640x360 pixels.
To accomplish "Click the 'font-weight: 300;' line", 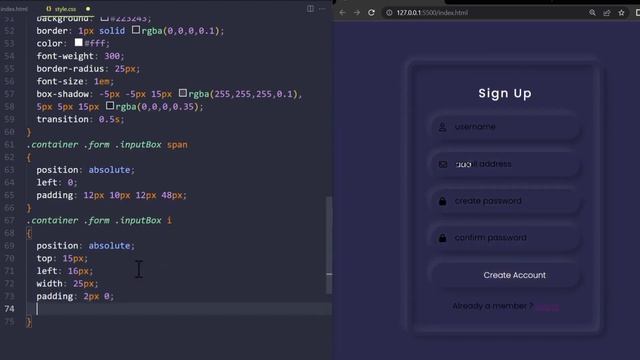I will [80, 56].
